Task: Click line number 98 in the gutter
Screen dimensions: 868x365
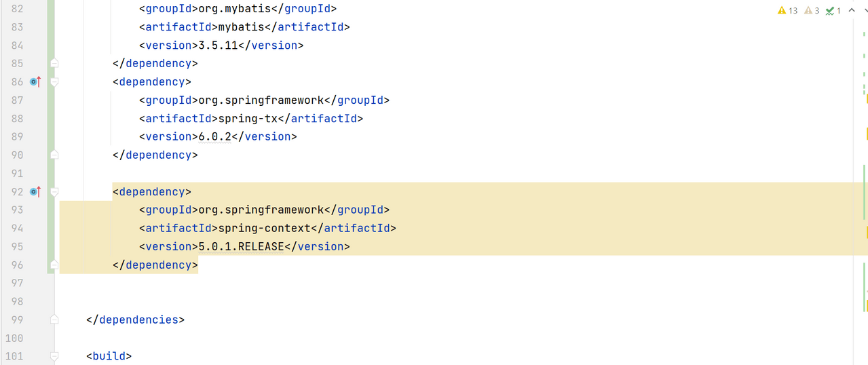Action: pos(15,301)
